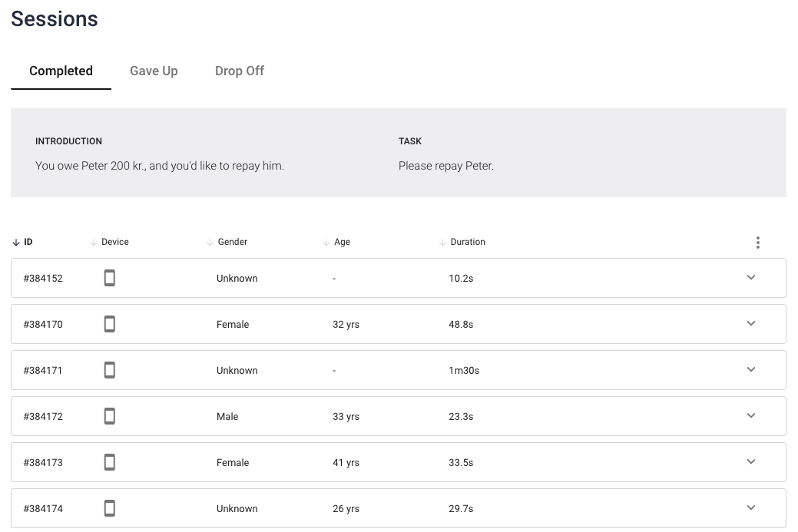Sort sessions by the Device column label
This screenshot has width=798, height=532.
tap(115, 242)
